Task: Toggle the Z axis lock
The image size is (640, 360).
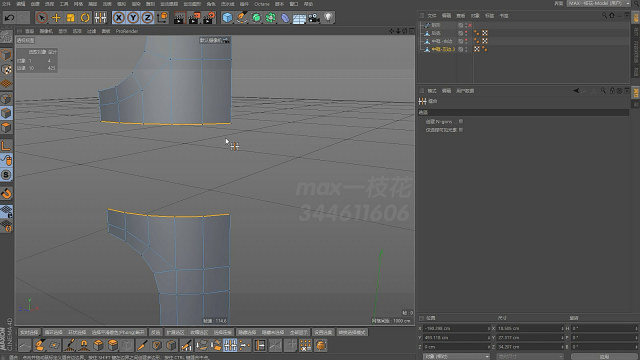Action: 147,18
